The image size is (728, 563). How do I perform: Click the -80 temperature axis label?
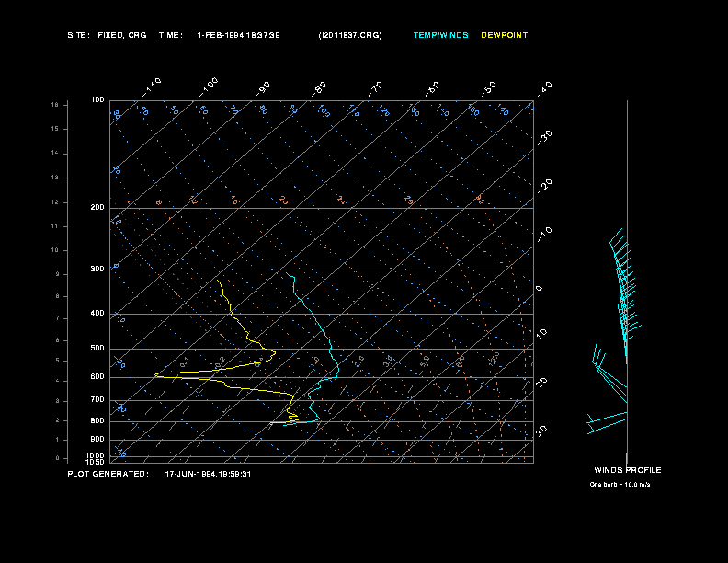coord(319,89)
